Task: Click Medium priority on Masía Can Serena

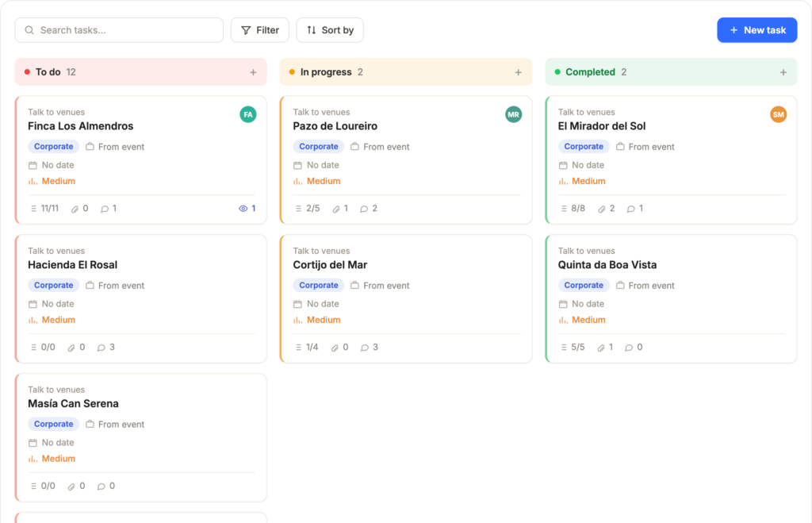Action: tap(59, 459)
